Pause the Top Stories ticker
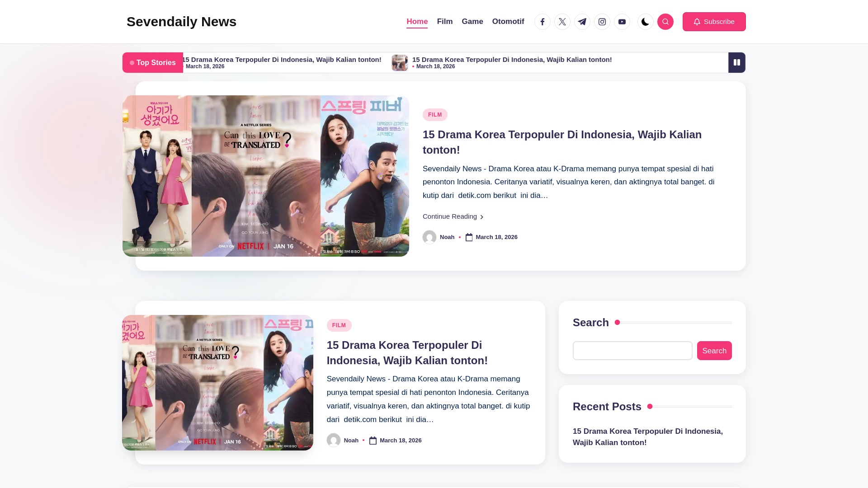 (x=737, y=62)
